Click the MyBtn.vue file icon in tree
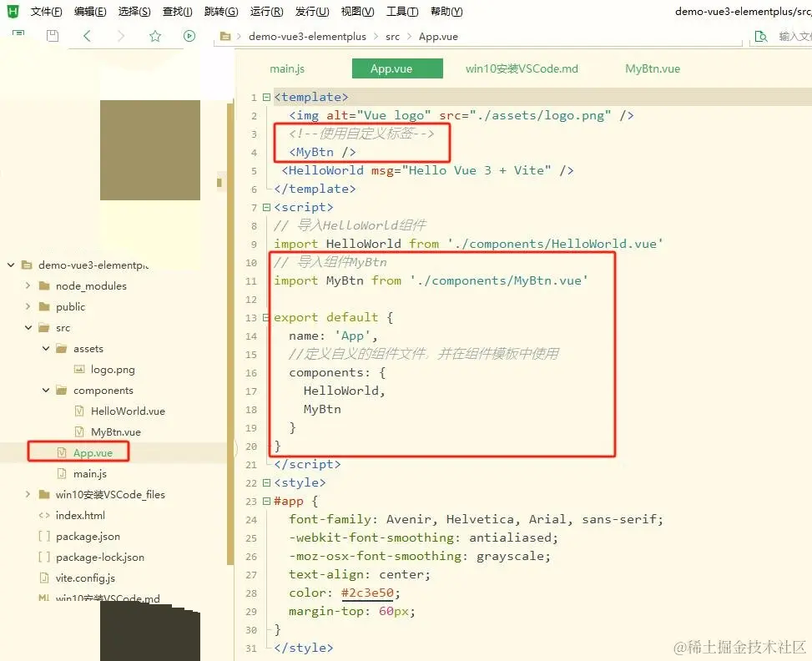 click(x=79, y=431)
